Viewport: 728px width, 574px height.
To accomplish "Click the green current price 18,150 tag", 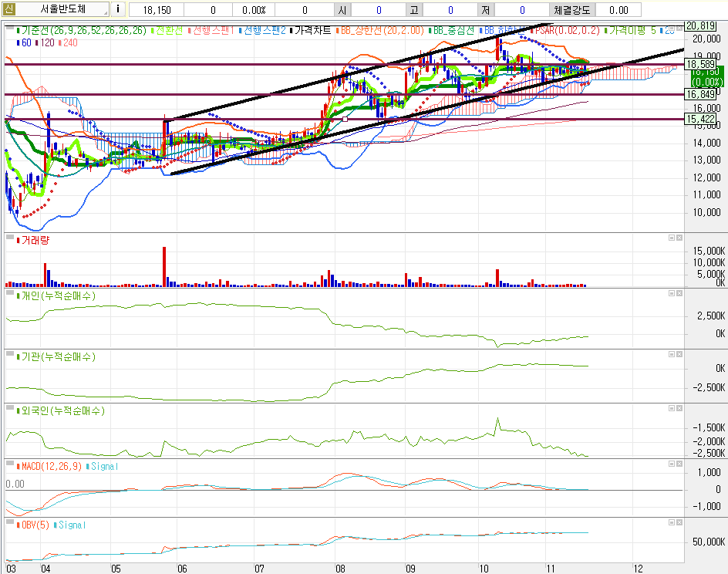I will pos(706,76).
